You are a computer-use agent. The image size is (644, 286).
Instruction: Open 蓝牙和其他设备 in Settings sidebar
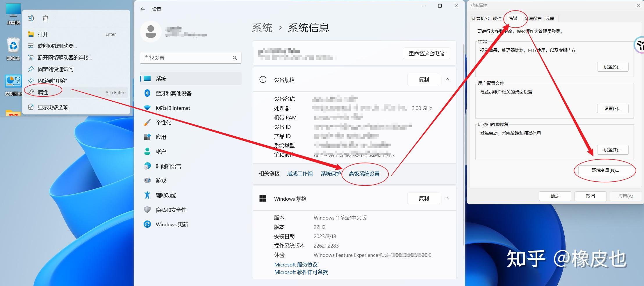[x=191, y=93]
